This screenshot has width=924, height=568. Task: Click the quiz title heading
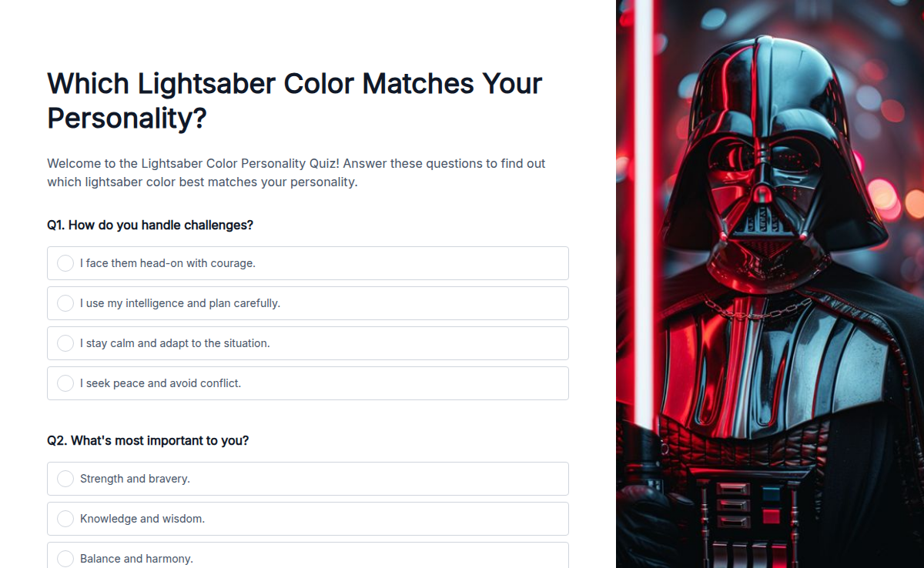[294, 100]
